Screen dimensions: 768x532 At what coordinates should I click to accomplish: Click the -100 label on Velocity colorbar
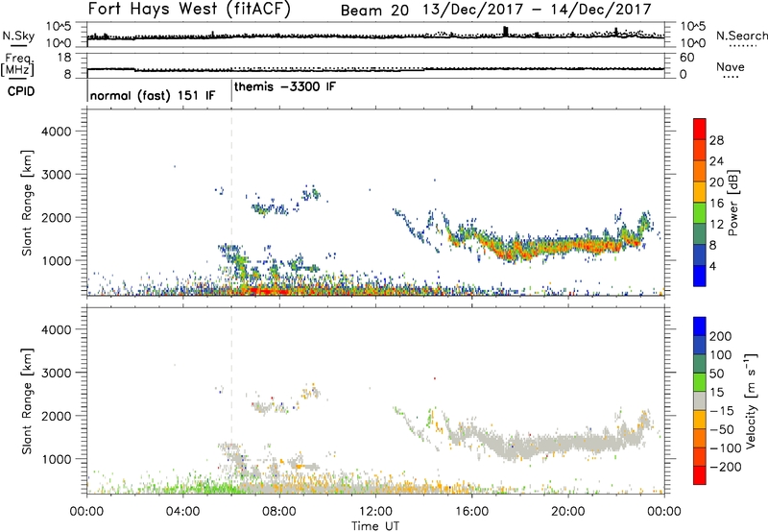click(x=726, y=448)
